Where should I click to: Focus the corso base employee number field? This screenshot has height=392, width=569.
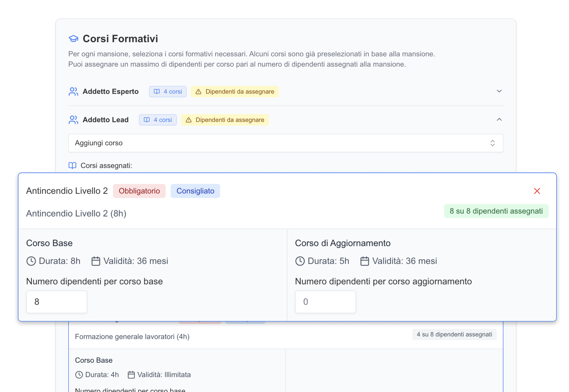pyautogui.click(x=57, y=302)
